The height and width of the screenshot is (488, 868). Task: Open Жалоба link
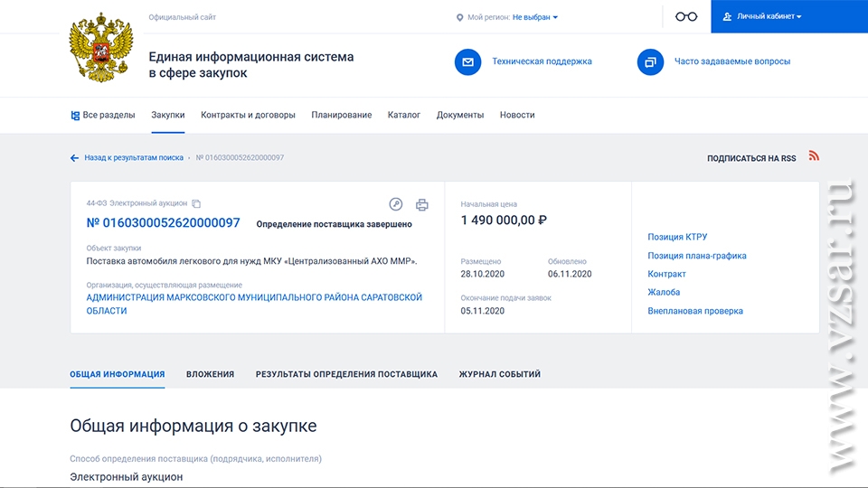[664, 292]
